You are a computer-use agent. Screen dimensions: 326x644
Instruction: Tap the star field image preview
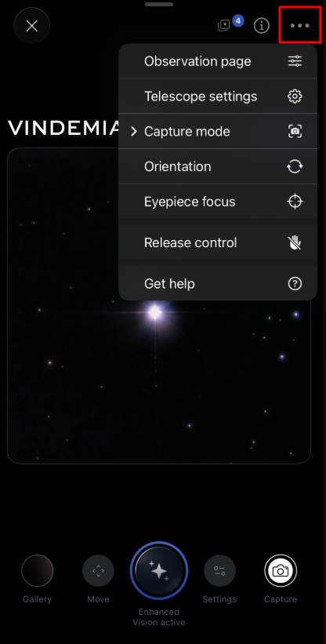pos(159,306)
